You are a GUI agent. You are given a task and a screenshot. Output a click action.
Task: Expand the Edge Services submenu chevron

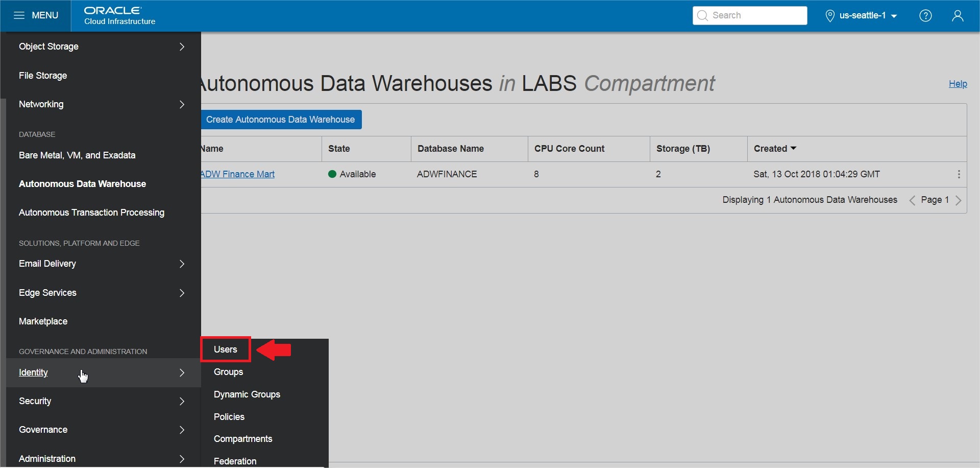tap(182, 293)
